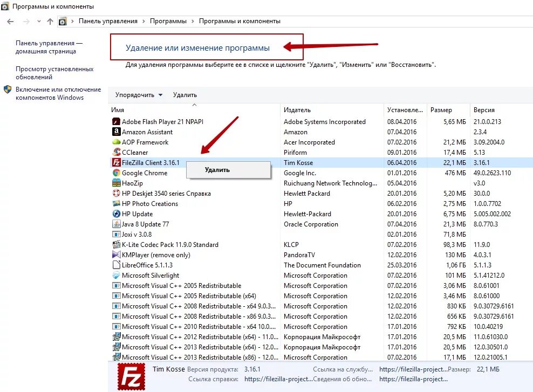Image resolution: width=533 pixels, height=392 pixels.
Task: Click the PandoraTV publisher cell
Action: (299, 255)
